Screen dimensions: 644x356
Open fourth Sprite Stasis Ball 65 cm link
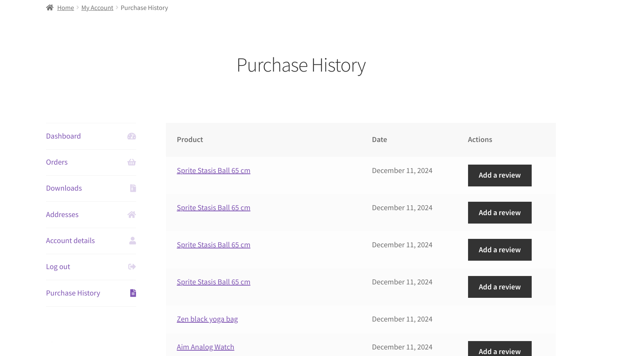click(x=214, y=282)
